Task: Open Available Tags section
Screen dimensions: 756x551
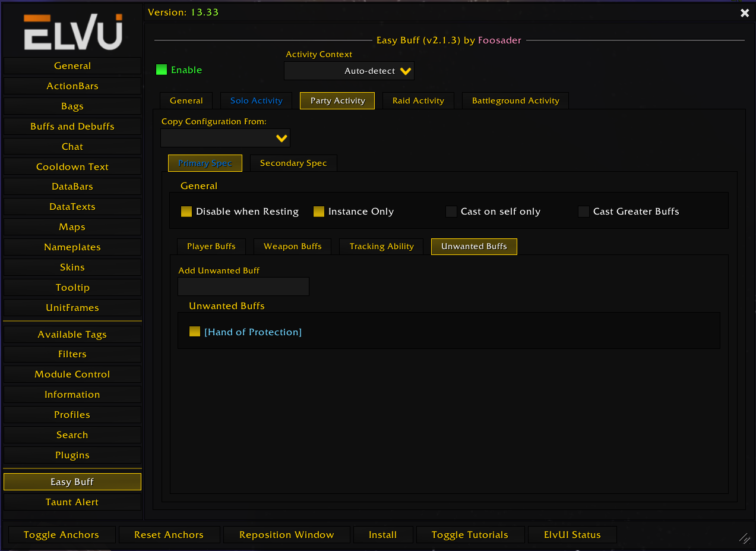Action: (x=72, y=335)
